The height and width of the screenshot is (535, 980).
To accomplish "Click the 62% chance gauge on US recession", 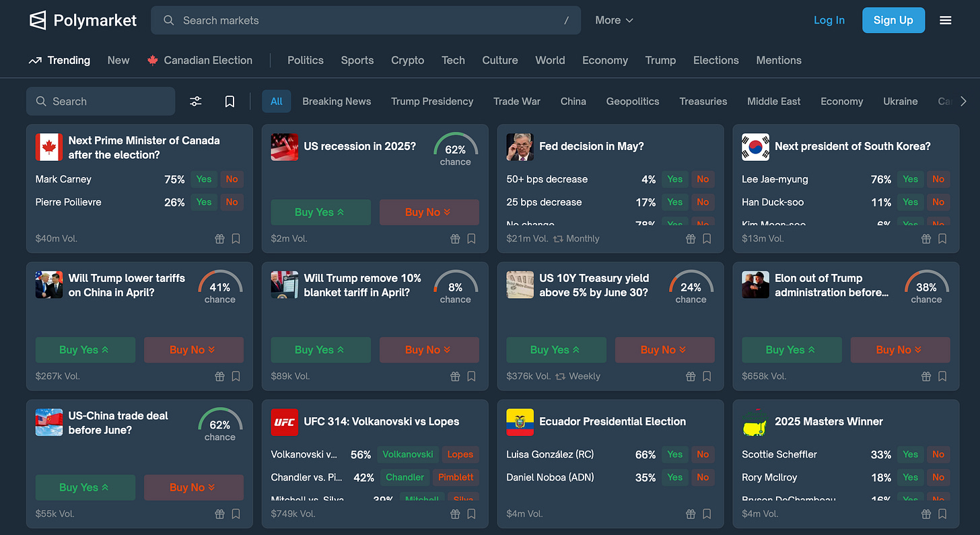I will 456,150.
